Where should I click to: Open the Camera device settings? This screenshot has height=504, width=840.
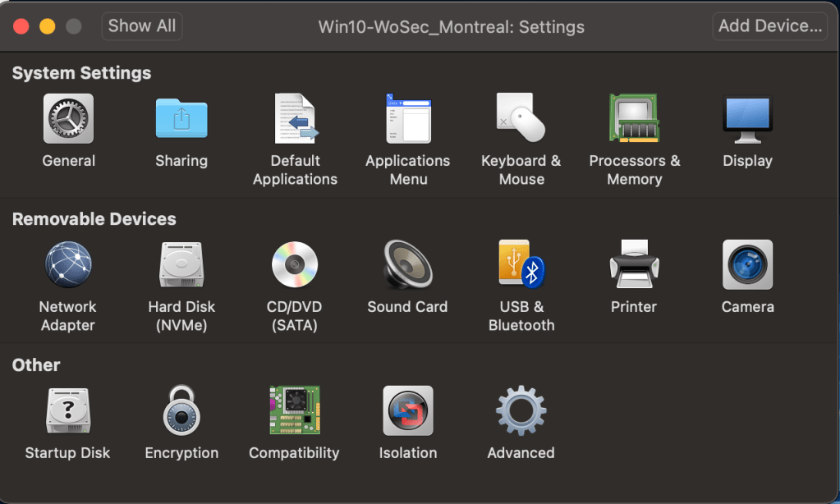[747, 265]
